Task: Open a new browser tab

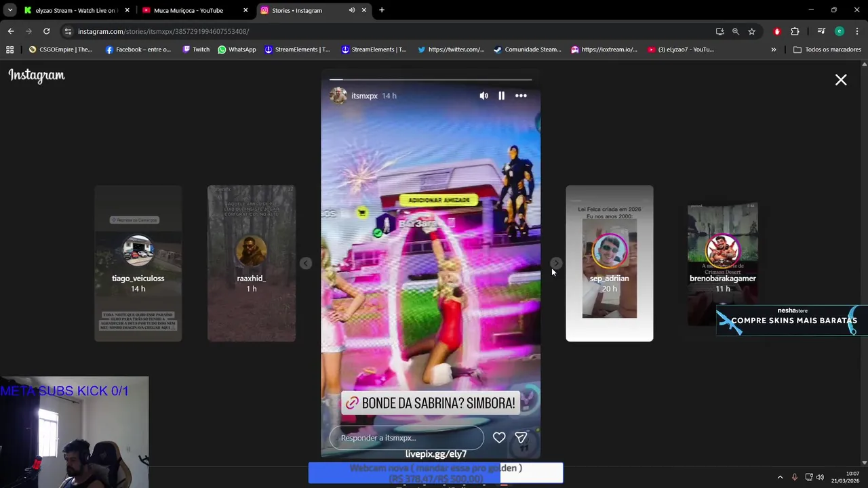Action: pyautogui.click(x=382, y=10)
